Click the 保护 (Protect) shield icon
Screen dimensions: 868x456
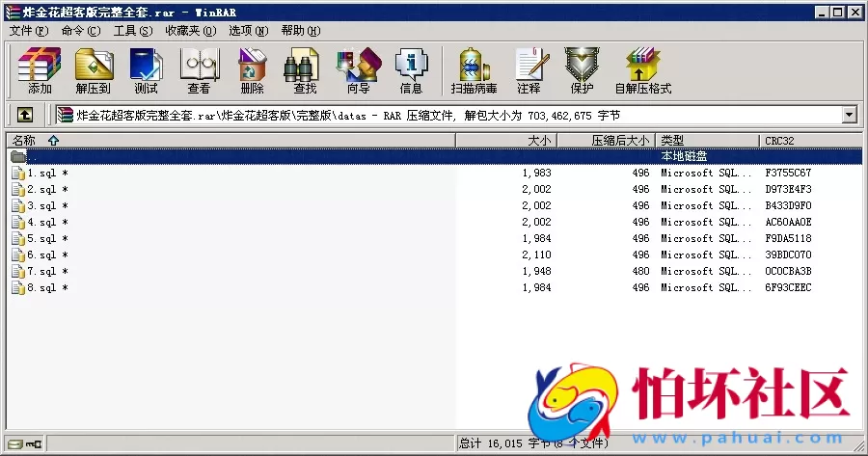582,70
